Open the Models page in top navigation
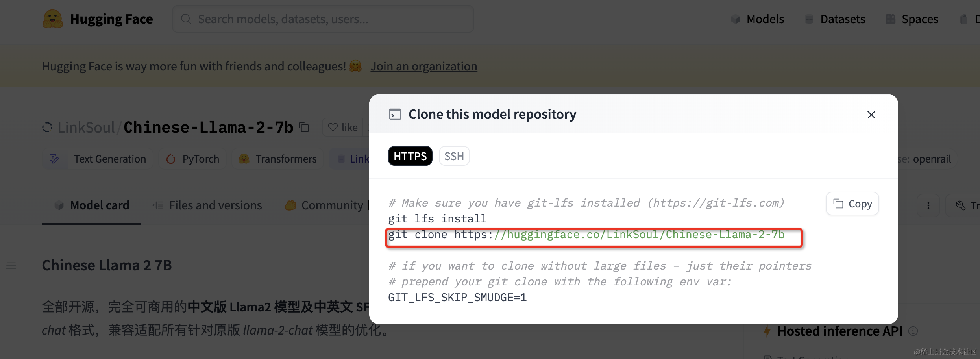 pyautogui.click(x=758, y=19)
